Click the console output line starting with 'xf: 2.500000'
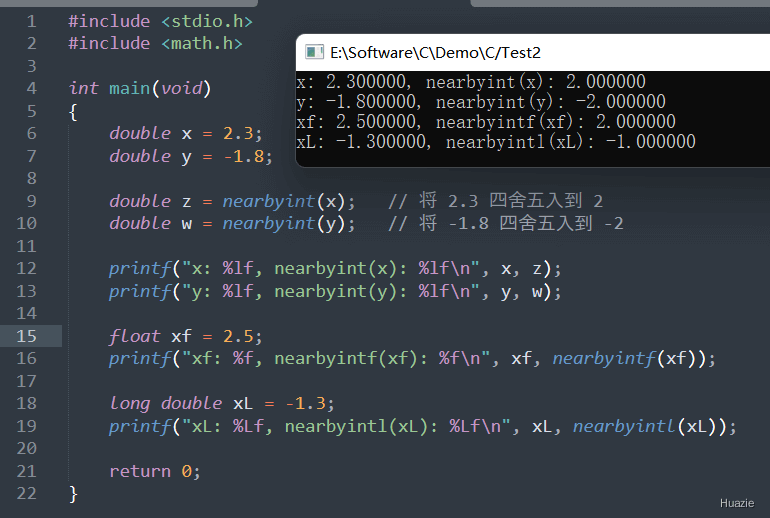 tap(486, 122)
